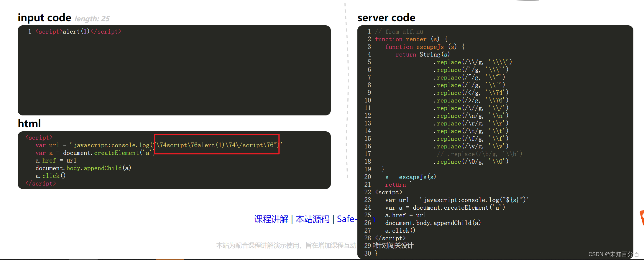Click '// from alf.nu' comment in server code
Image resolution: width=644 pixels, height=260 pixels.
pyautogui.click(x=399, y=32)
